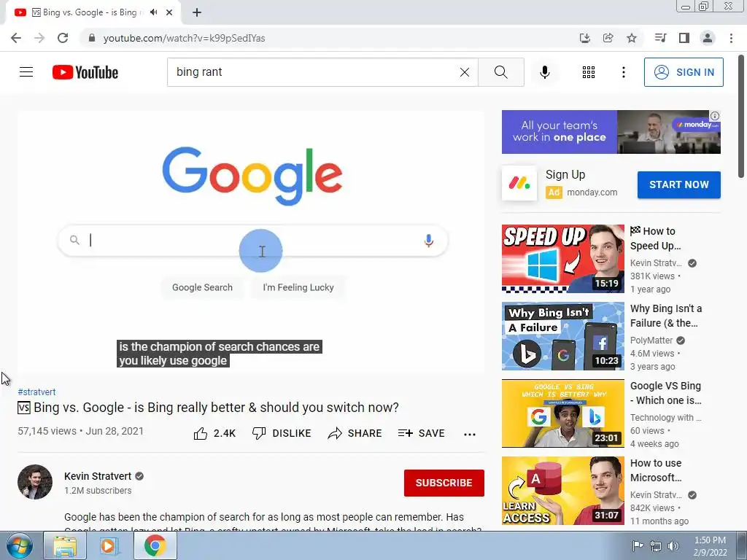Go back with browser back arrow
The height and width of the screenshot is (560, 747).
click(x=16, y=38)
